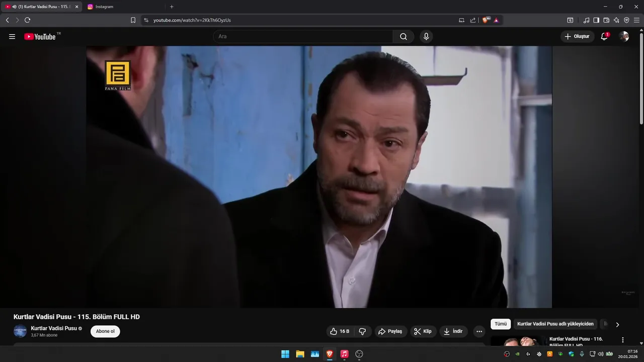Open Logitech G HUB tray icon
Image resolution: width=644 pixels, height=362 pixels.
coord(528,354)
